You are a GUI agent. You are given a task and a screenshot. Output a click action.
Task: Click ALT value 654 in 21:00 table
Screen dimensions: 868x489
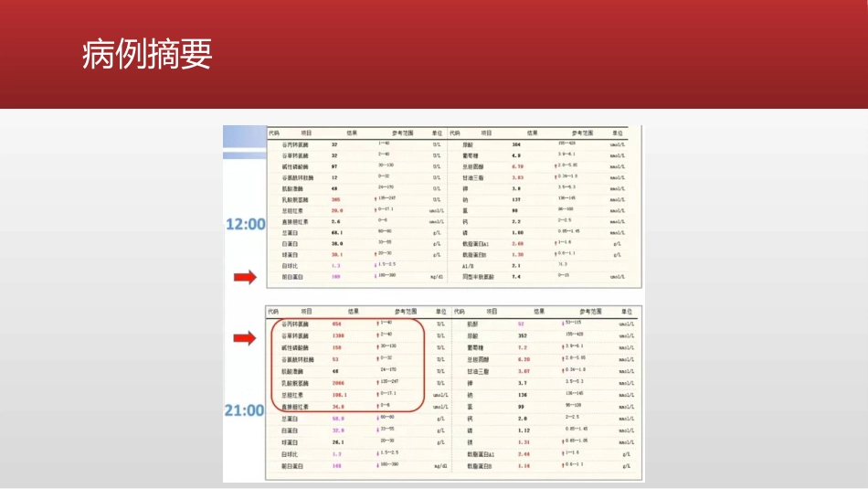tap(337, 324)
